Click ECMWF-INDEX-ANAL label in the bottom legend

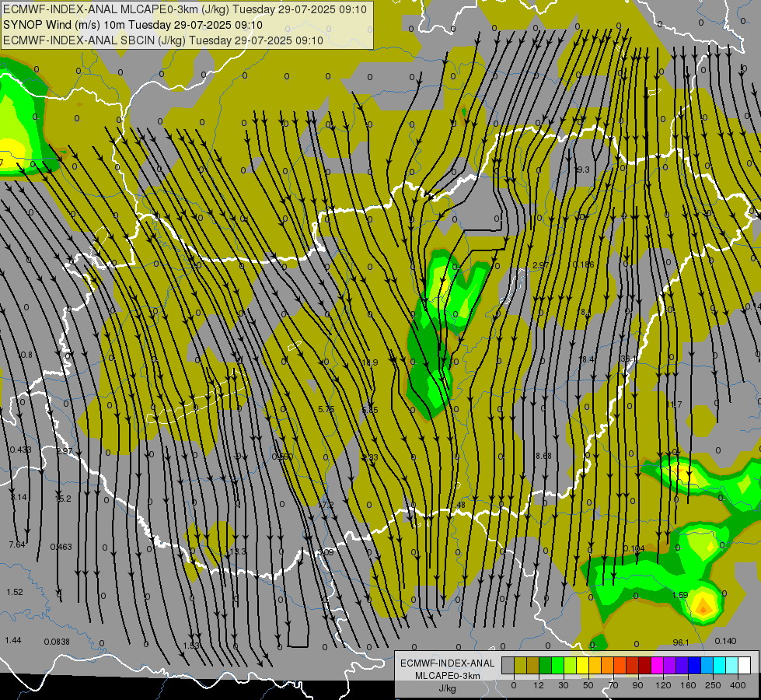point(448,663)
